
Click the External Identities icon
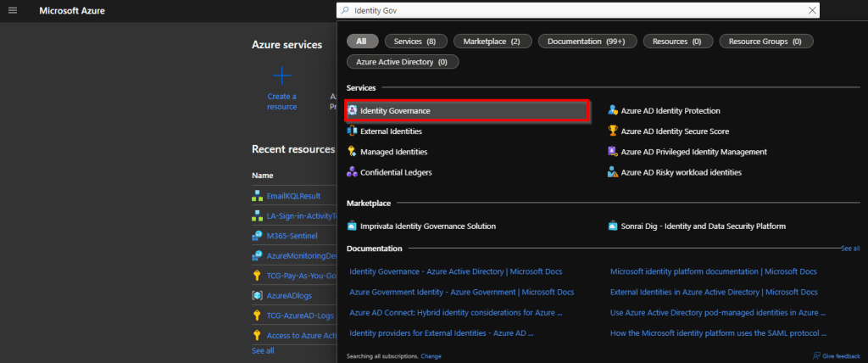pos(353,131)
